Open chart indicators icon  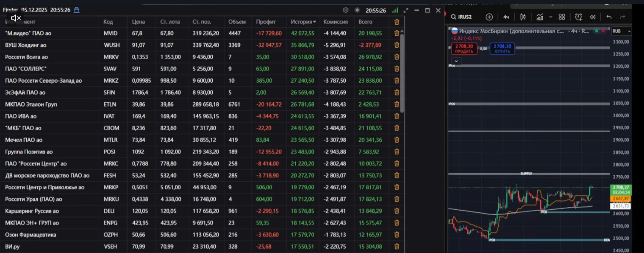540,17
